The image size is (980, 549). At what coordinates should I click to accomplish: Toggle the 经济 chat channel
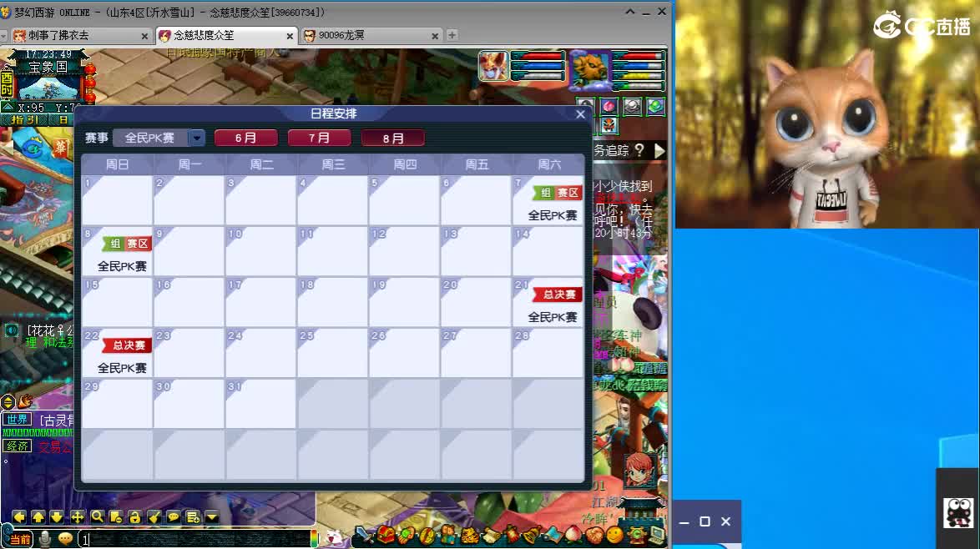[18, 446]
